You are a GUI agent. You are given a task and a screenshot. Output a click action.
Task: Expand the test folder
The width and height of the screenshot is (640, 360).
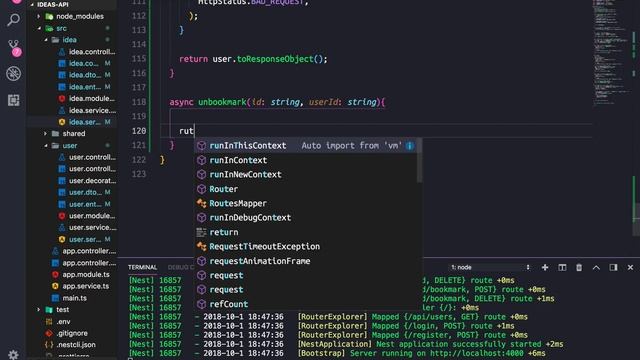[x=73, y=309]
